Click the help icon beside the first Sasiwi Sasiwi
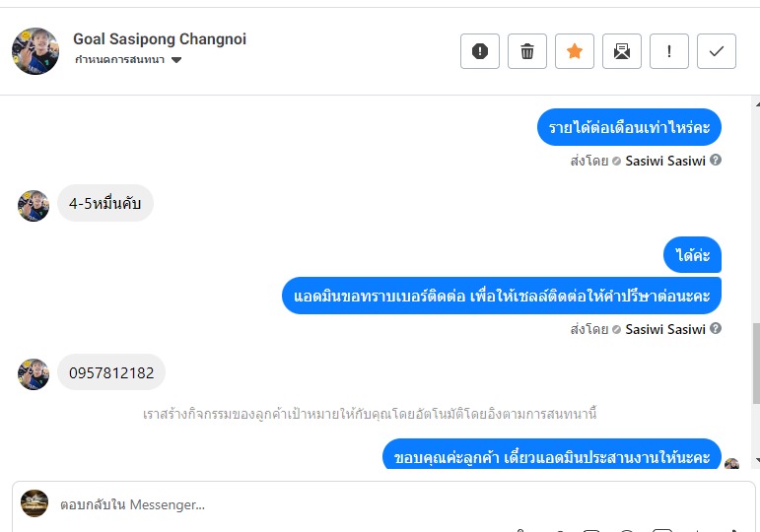Screen dimensions: 760x532 [x=716, y=160]
